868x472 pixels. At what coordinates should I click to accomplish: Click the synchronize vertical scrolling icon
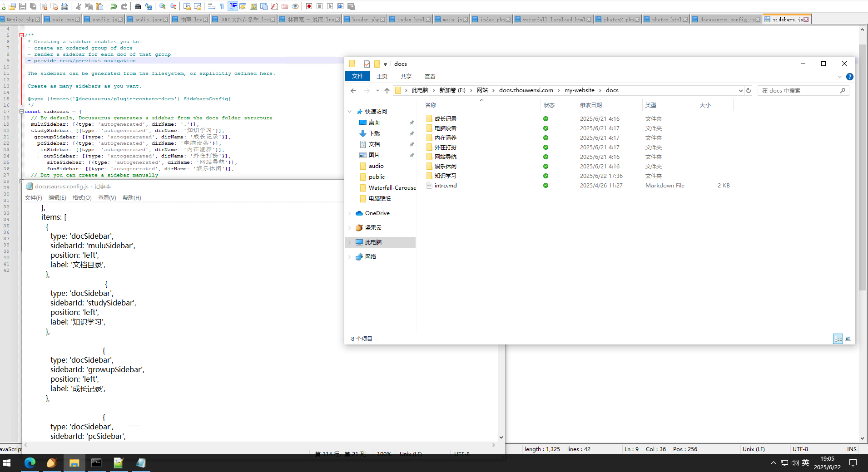point(187,6)
